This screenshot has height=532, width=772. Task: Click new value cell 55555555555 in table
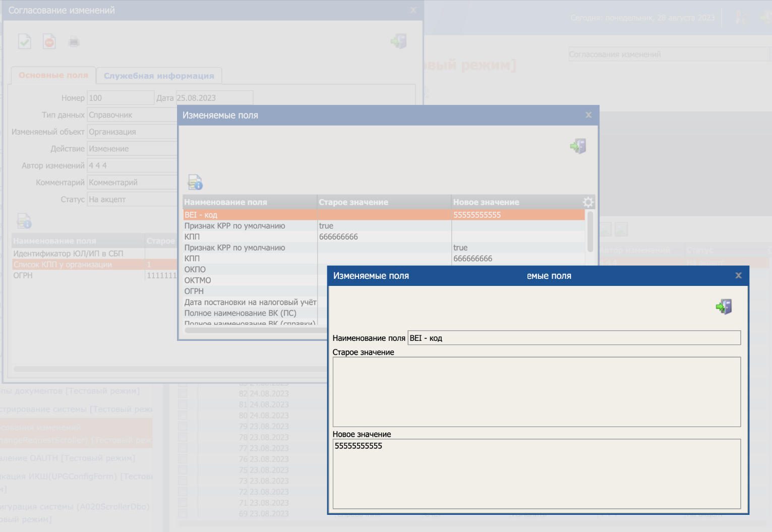tap(518, 215)
